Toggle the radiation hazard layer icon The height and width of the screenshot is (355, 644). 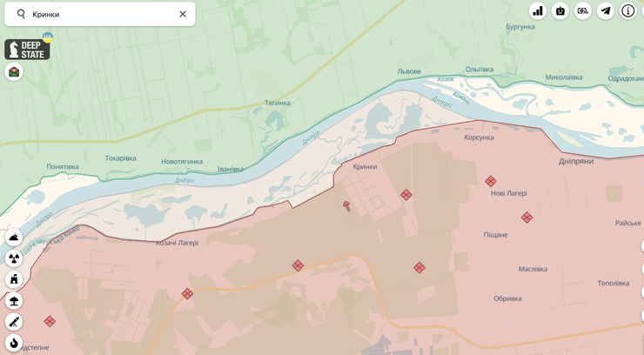[x=14, y=258]
